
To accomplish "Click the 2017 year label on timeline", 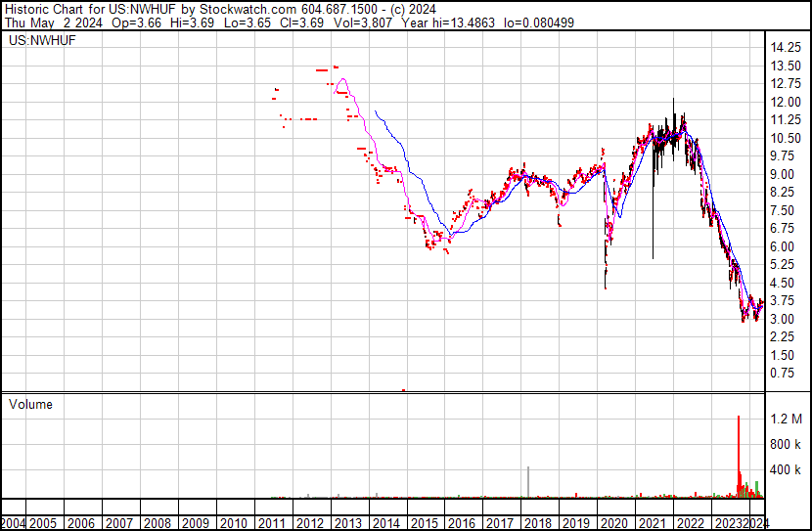I will 500,523.
